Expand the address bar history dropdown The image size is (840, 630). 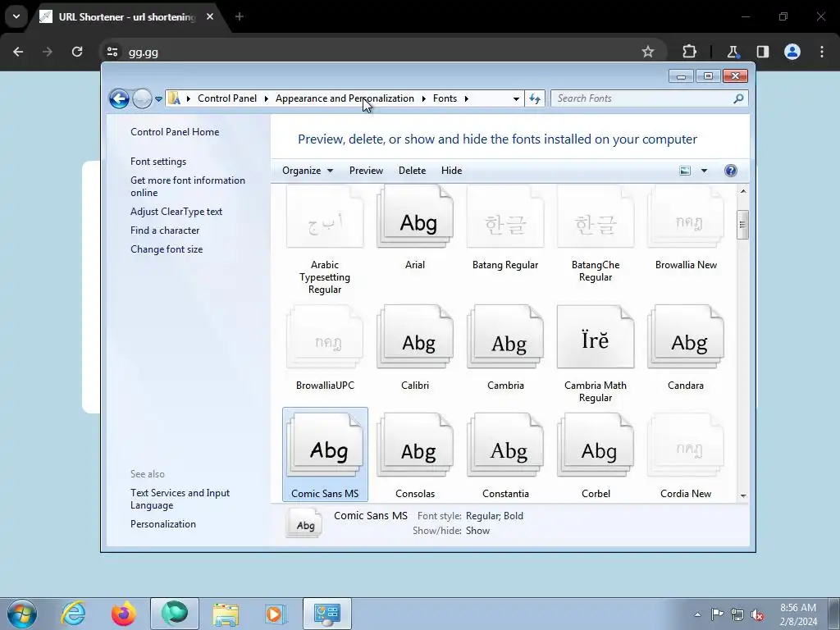point(516,98)
